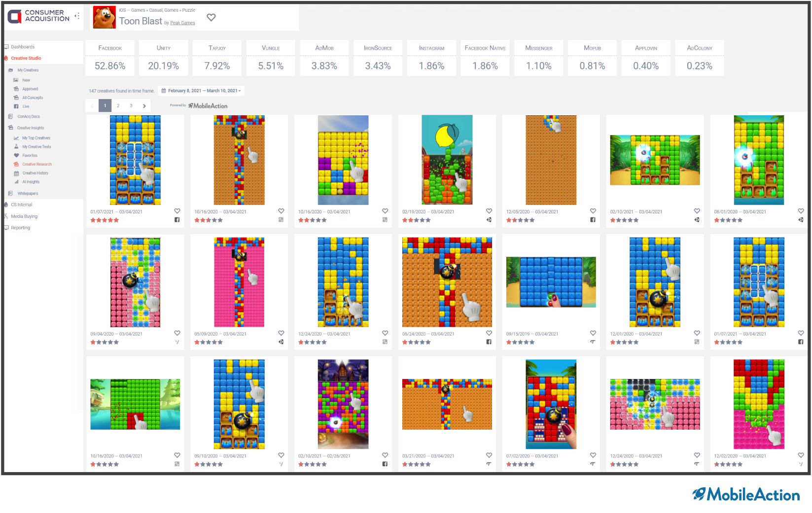The image size is (812, 513).
Task: Click My Top Creatives chart icon
Action: click(x=16, y=138)
